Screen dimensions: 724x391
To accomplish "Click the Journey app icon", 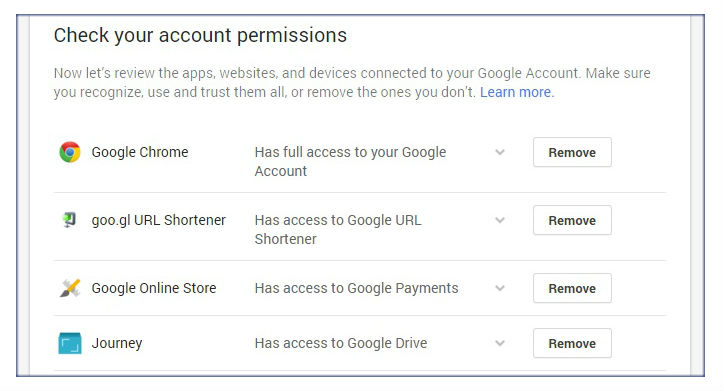I will 70,343.
